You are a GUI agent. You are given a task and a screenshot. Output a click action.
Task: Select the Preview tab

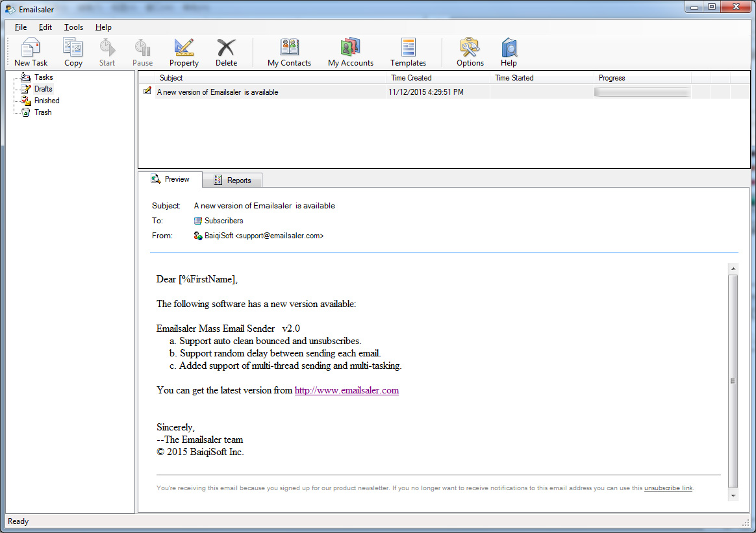point(171,179)
